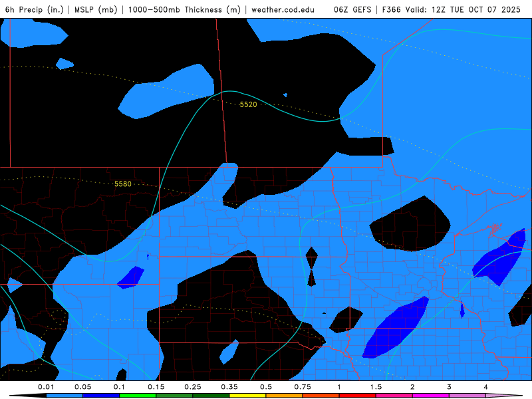Click the 'MSLP (mb)' header label
This screenshot has height=399, width=532.
pos(96,9)
